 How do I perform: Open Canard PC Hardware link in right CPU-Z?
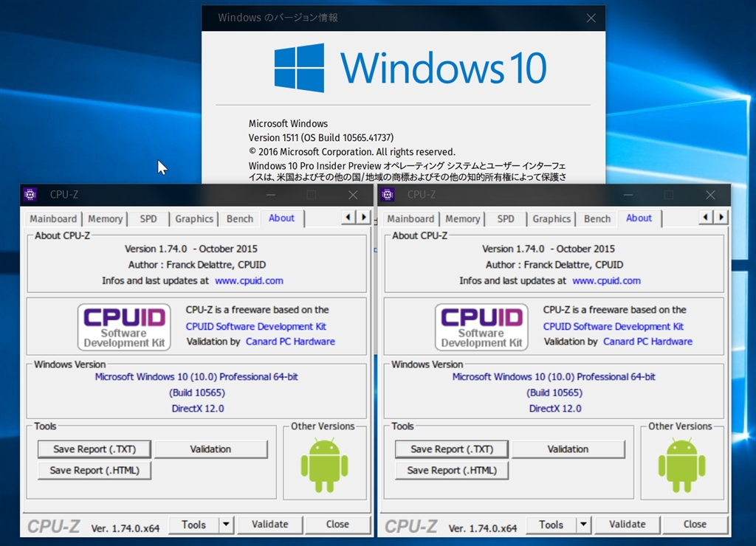pyautogui.click(x=647, y=341)
